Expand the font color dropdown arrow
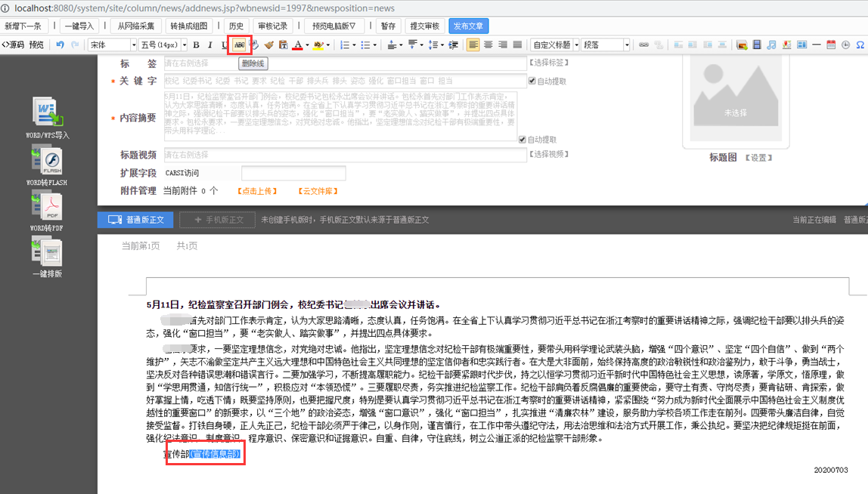The width and height of the screenshot is (868, 494). click(x=307, y=45)
